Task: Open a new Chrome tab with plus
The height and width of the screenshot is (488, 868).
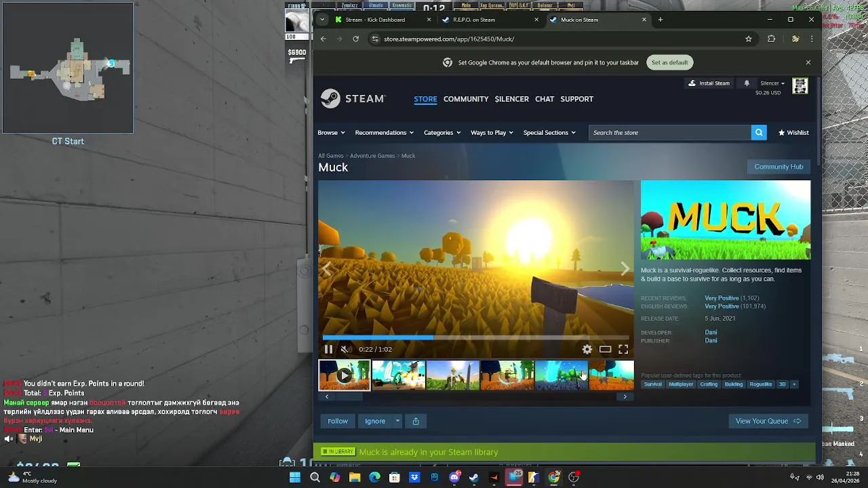Action: point(660,20)
